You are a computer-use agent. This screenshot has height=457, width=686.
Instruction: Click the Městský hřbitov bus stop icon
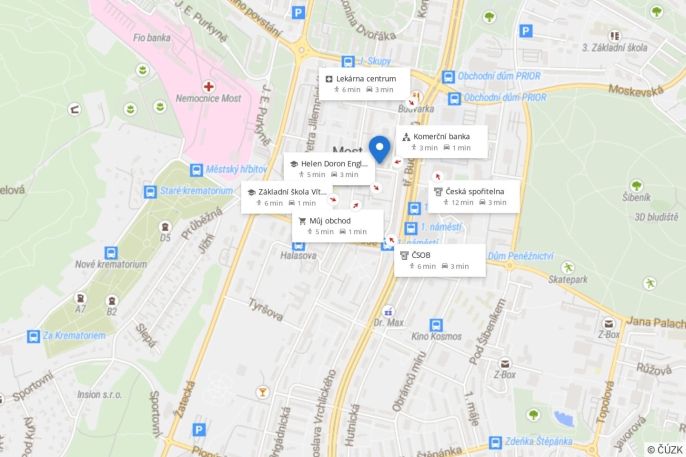196,170
